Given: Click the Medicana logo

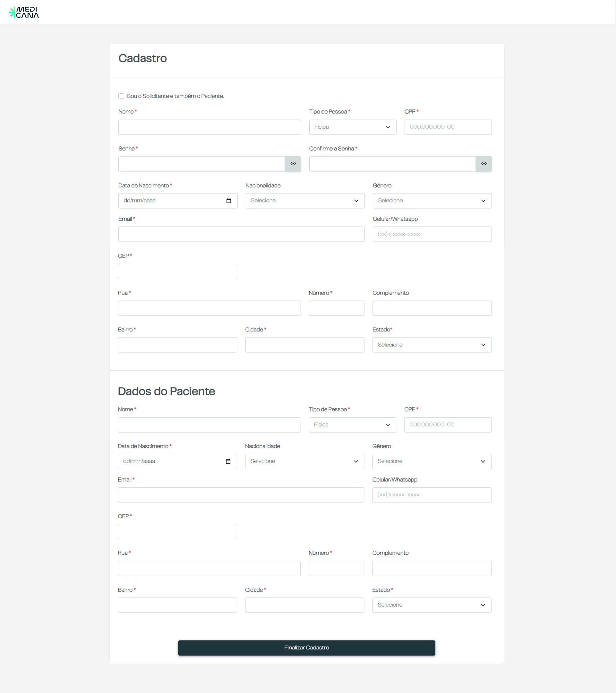Looking at the screenshot, I should pyautogui.click(x=24, y=12).
